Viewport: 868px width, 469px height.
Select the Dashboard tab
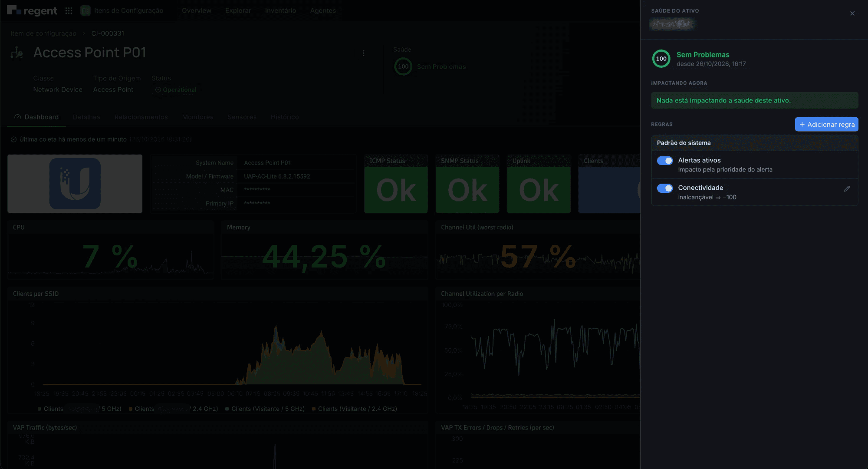(x=36, y=117)
